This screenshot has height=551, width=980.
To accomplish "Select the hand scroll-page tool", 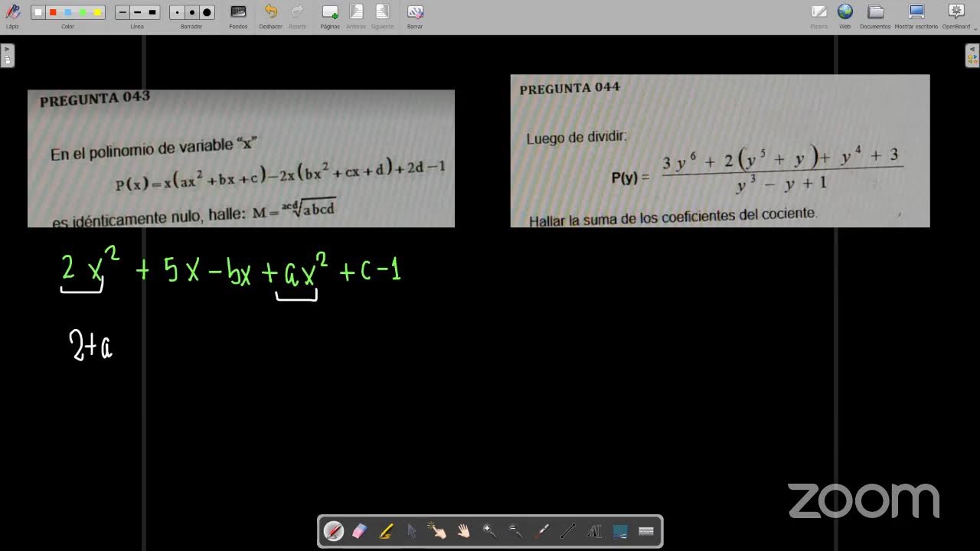I will (x=464, y=531).
